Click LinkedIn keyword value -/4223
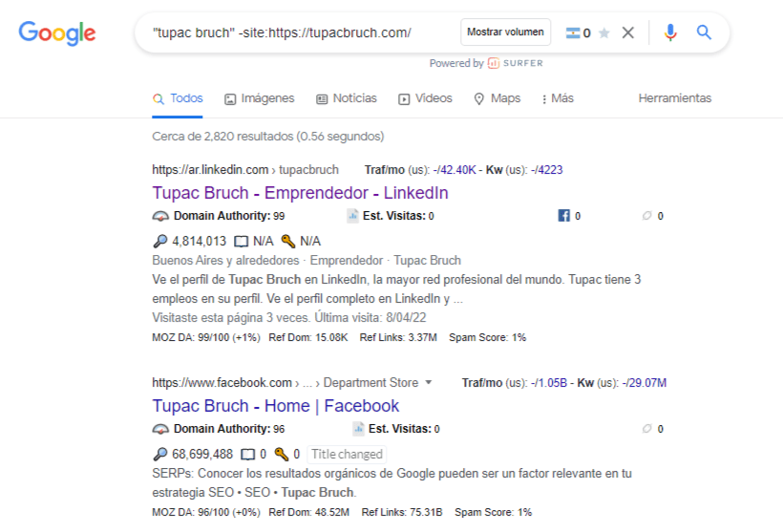The width and height of the screenshot is (783, 532). (546, 170)
